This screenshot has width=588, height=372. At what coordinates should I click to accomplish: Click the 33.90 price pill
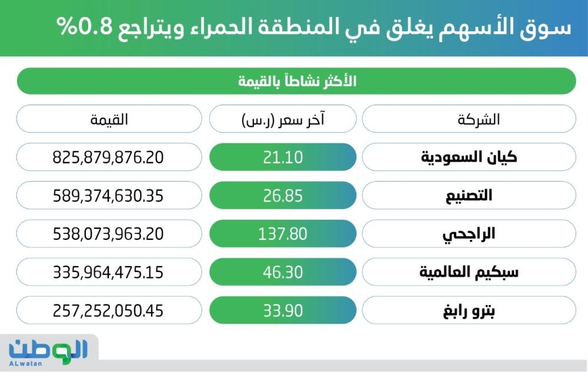[x=283, y=310]
